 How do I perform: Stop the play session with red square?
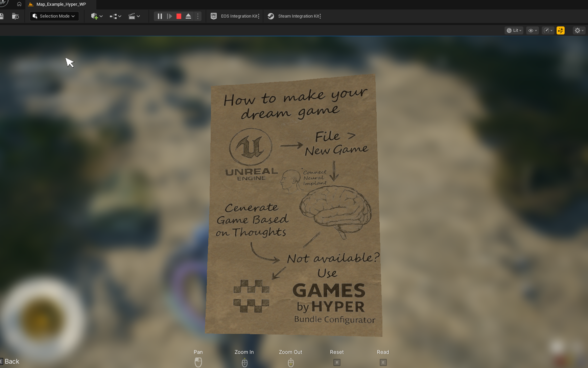point(179,16)
